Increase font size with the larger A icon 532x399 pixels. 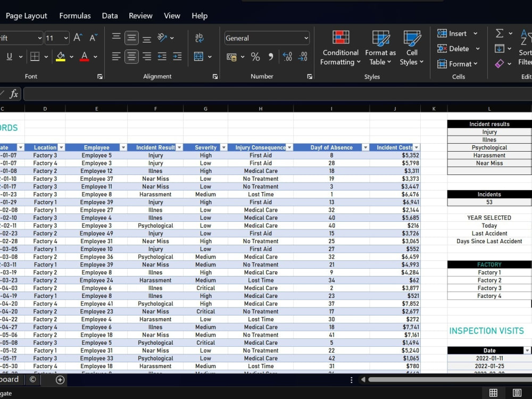pyautogui.click(x=78, y=38)
